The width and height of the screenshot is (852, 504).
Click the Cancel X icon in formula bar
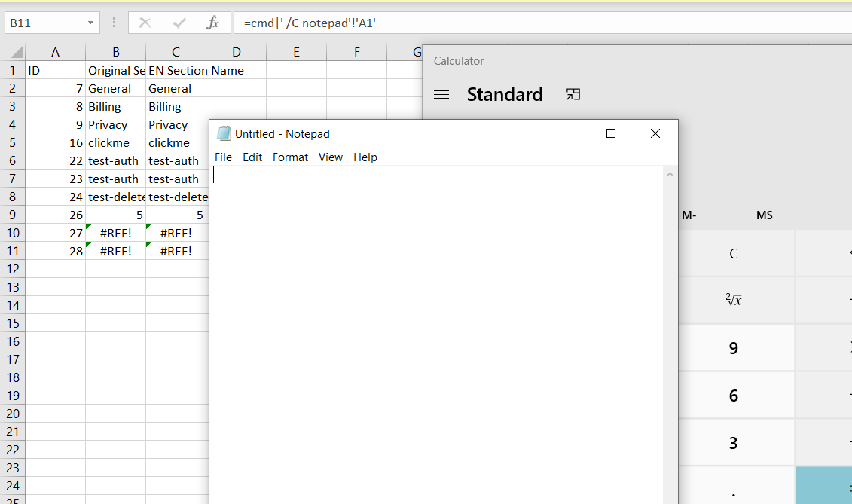tap(145, 23)
